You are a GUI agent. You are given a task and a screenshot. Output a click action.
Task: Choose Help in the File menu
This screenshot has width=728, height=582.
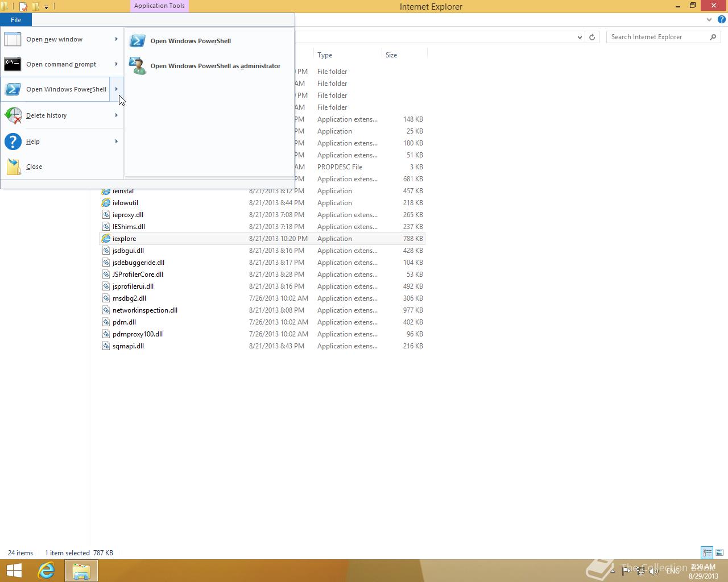click(61, 142)
